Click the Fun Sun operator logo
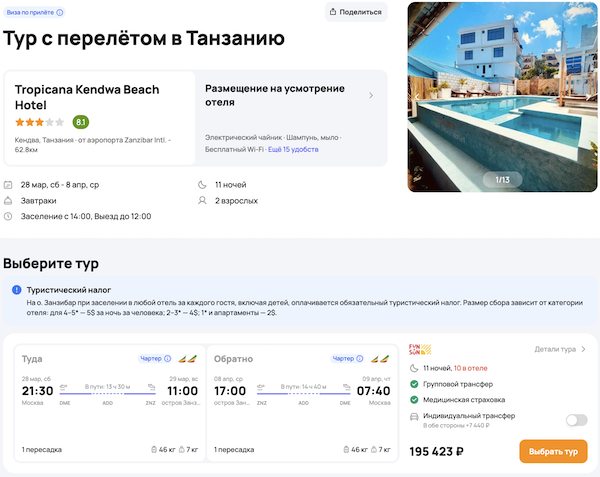The image size is (600, 477). (419, 350)
